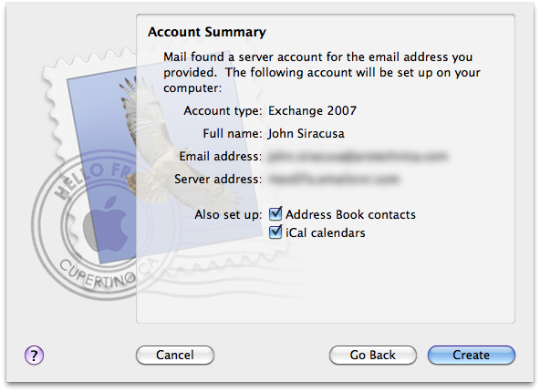Create the Exchange account

pyautogui.click(x=471, y=355)
